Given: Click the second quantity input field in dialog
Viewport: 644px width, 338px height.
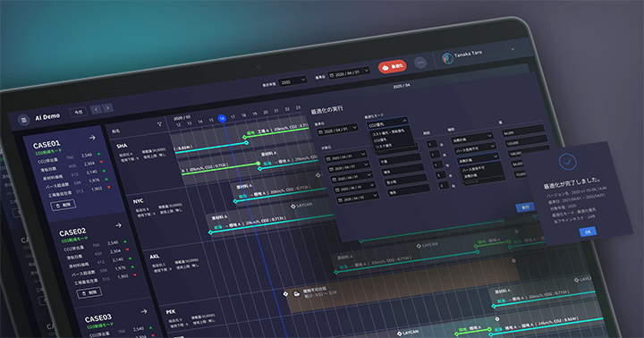Looking at the screenshot, I should [x=526, y=142].
